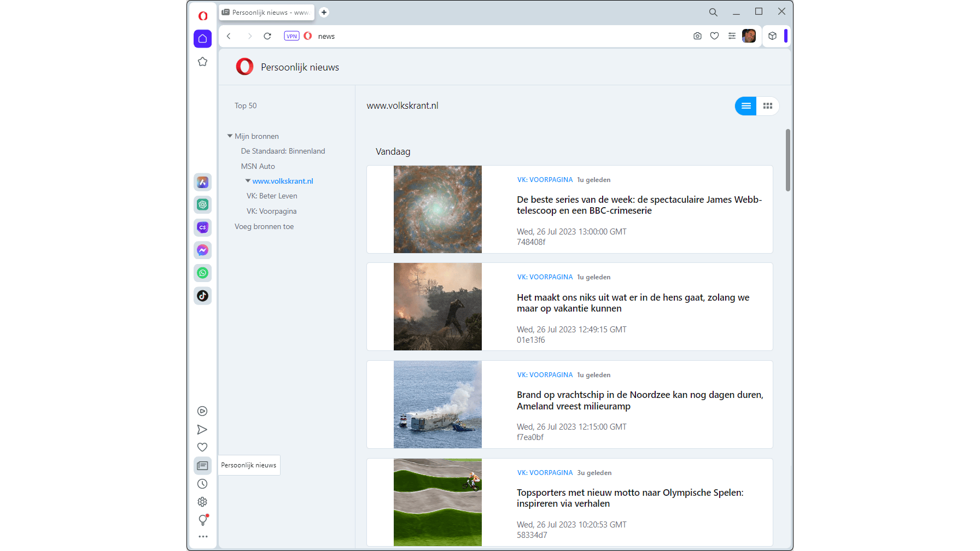Click the Opera logo beside Persoonlijk nieuws
This screenshot has width=980, height=551.
(244, 67)
